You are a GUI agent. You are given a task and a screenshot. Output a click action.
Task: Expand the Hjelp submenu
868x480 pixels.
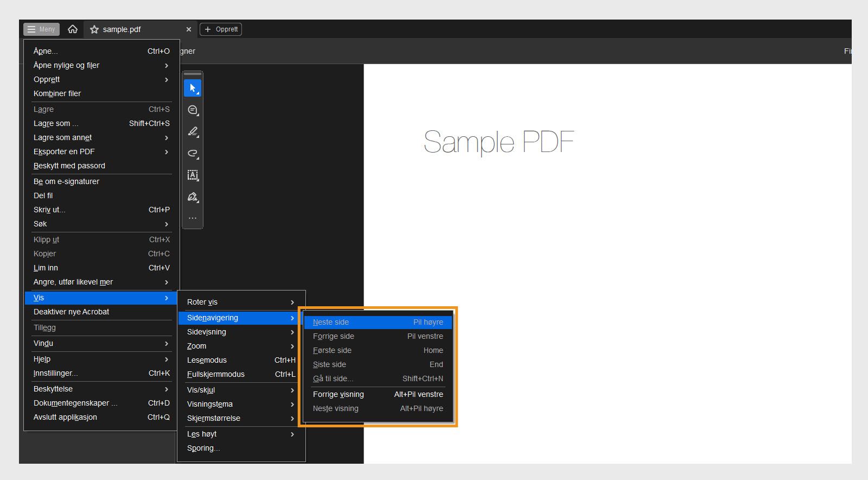tap(101, 359)
